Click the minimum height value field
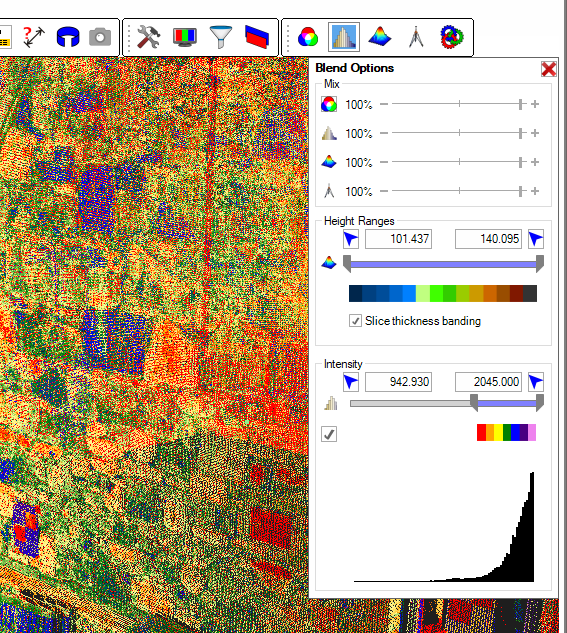 pyautogui.click(x=398, y=239)
